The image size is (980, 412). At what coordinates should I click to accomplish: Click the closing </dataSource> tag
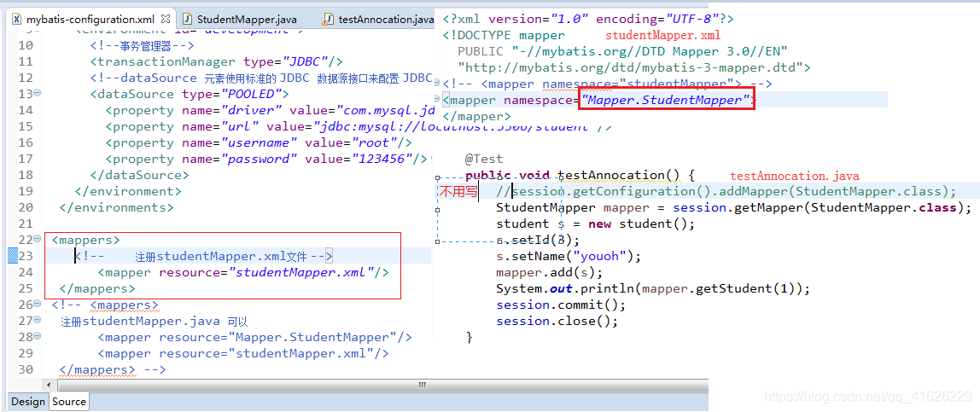(139, 175)
